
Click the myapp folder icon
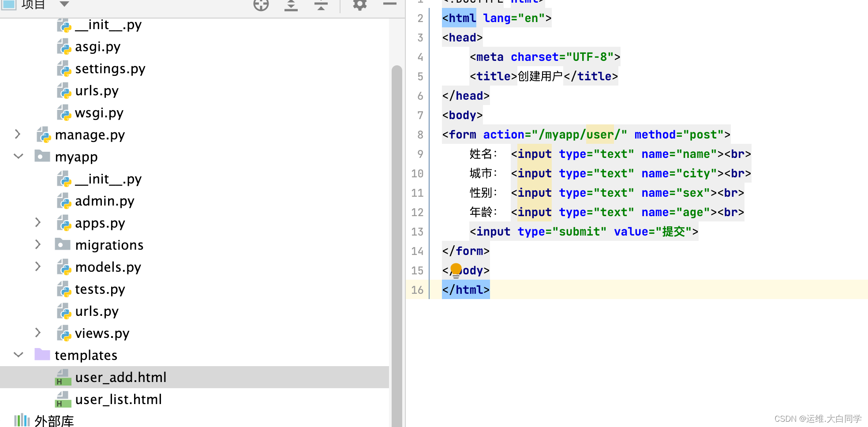42,156
